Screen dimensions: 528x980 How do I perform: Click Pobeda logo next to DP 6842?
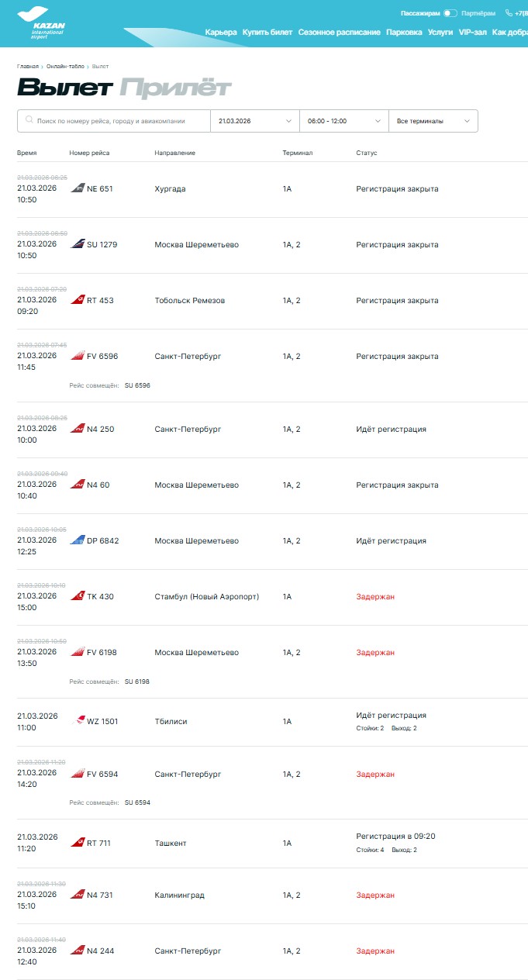[77, 540]
